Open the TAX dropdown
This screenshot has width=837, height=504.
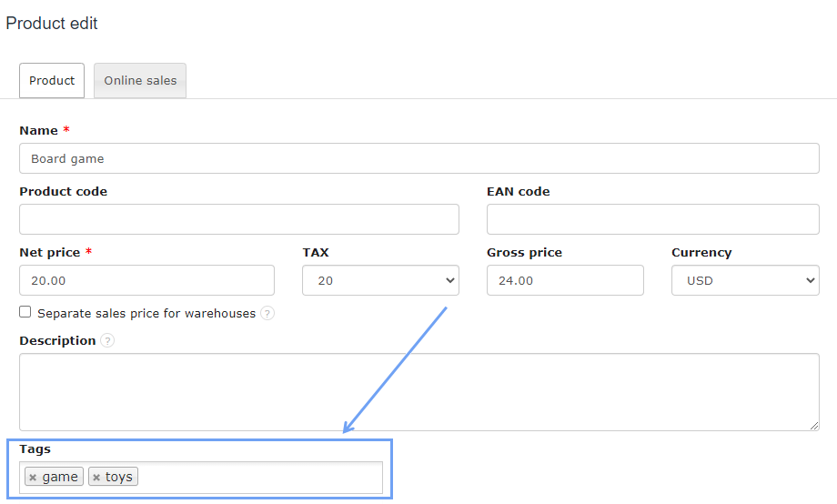[380, 280]
